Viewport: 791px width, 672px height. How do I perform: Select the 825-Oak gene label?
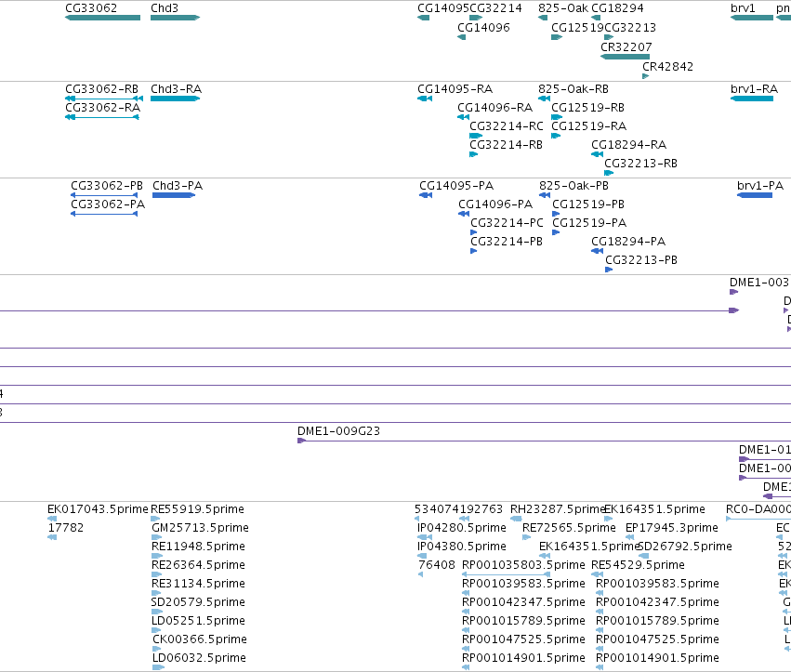click(563, 8)
